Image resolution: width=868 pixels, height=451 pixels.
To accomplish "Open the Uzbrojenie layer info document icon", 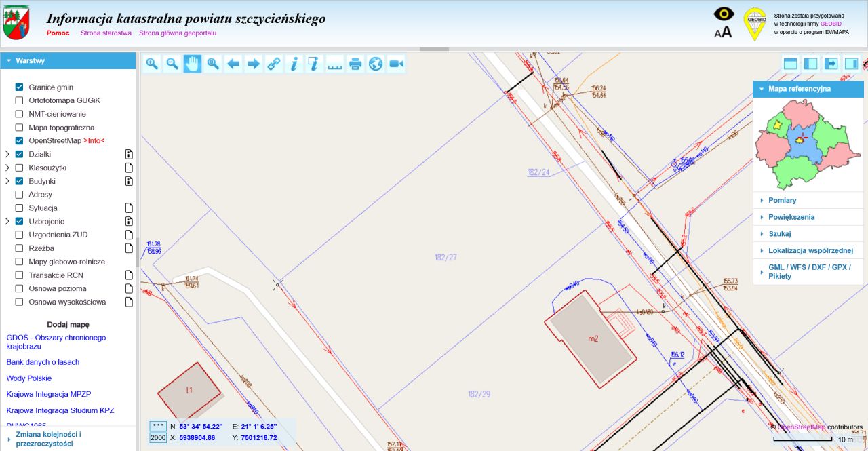I will coord(129,221).
